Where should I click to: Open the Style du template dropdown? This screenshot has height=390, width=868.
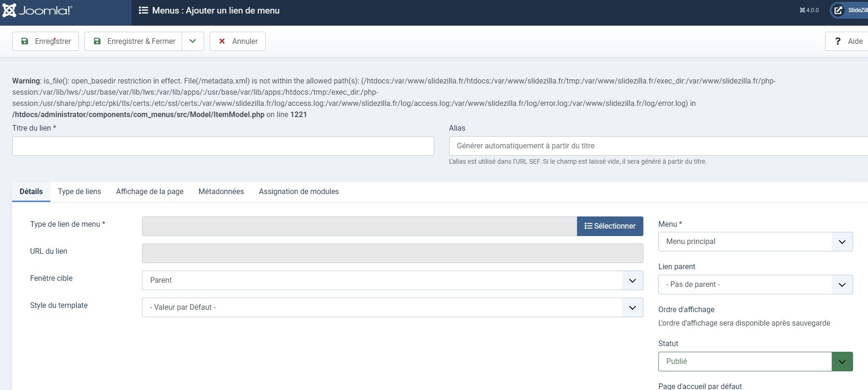(x=393, y=307)
